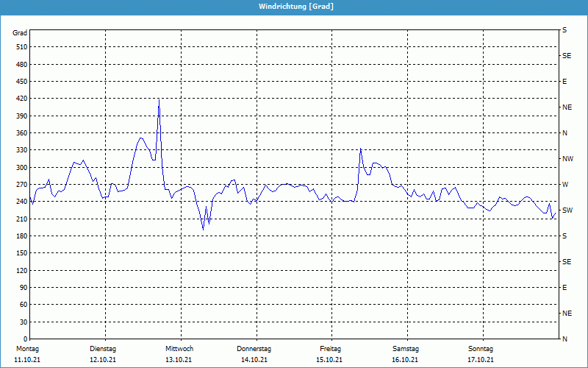Select the Donnerstag day label
The width and height of the screenshot is (588, 368).
pyautogui.click(x=254, y=348)
